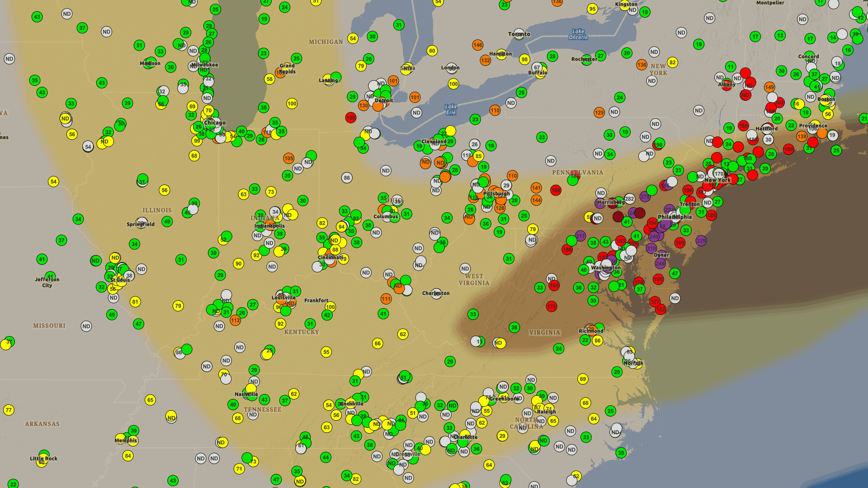The image size is (868, 488).
Task: Select the orange 141 marker in Pennsylvania
Action: pyautogui.click(x=536, y=188)
